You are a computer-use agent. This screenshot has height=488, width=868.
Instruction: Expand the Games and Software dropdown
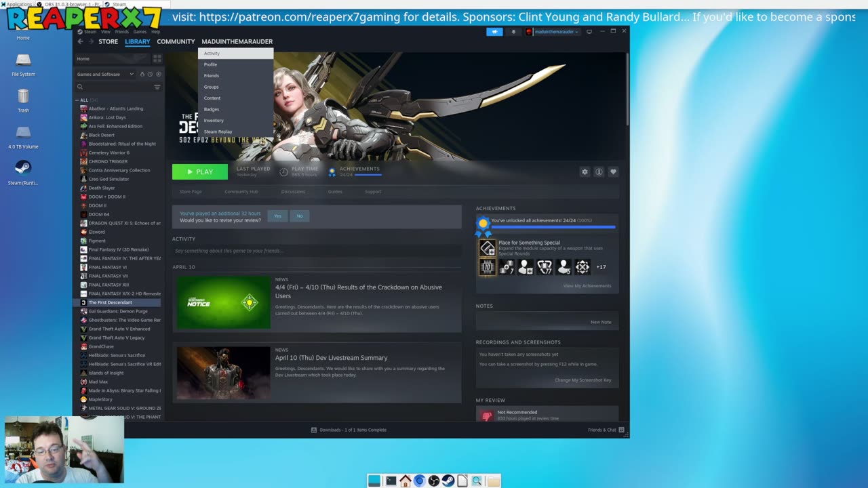(x=105, y=74)
